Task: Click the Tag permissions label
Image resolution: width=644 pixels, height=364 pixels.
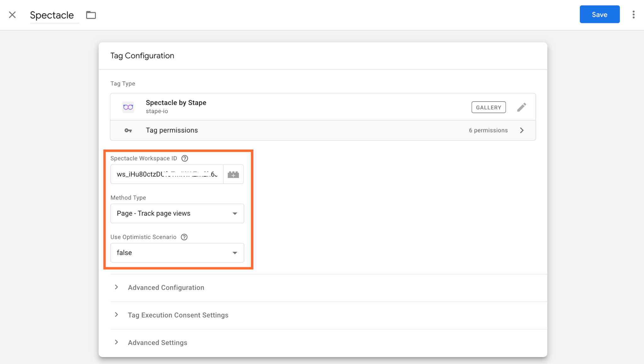Action: 172,130
